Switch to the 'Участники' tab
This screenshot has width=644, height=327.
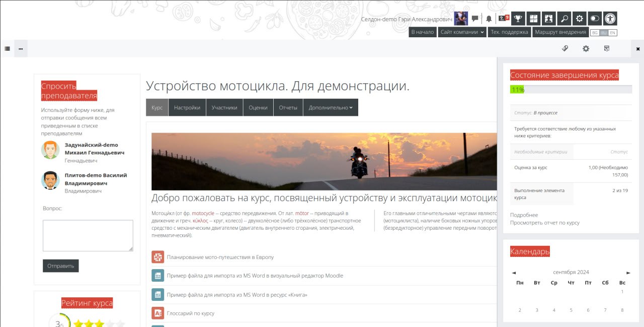224,107
